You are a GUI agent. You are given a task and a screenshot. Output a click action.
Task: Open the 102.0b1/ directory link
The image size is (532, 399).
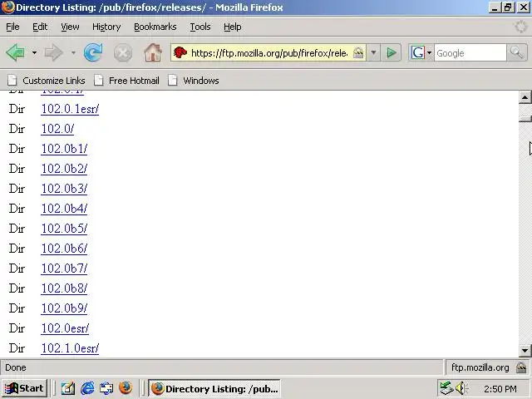point(64,149)
